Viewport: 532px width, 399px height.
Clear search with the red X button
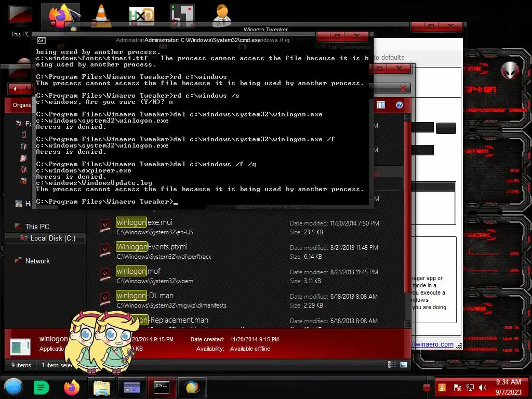click(x=403, y=88)
